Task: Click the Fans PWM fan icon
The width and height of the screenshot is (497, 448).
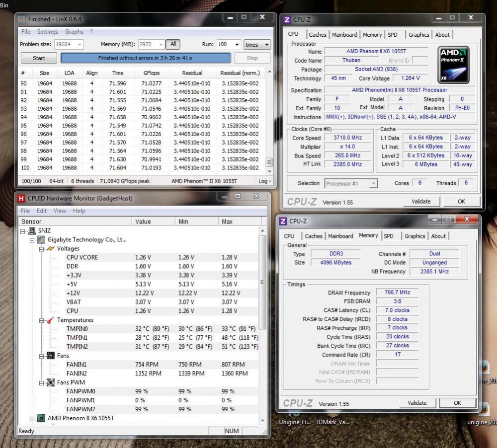Action: coord(51,382)
